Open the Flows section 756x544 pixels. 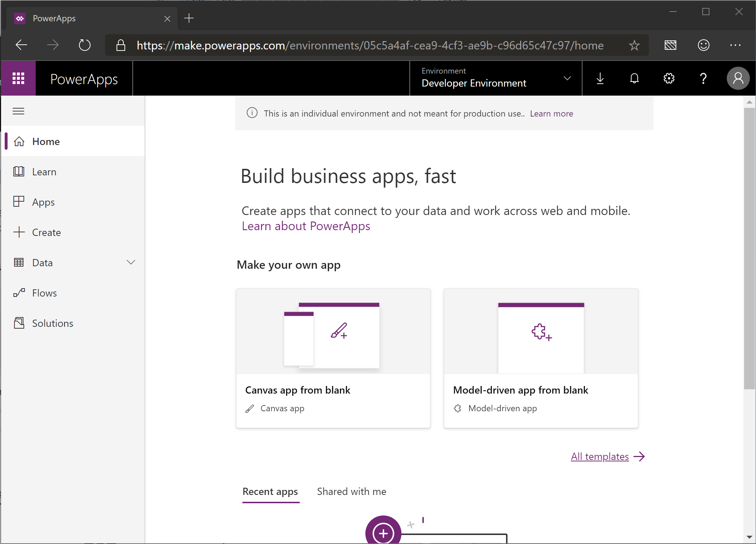(44, 293)
